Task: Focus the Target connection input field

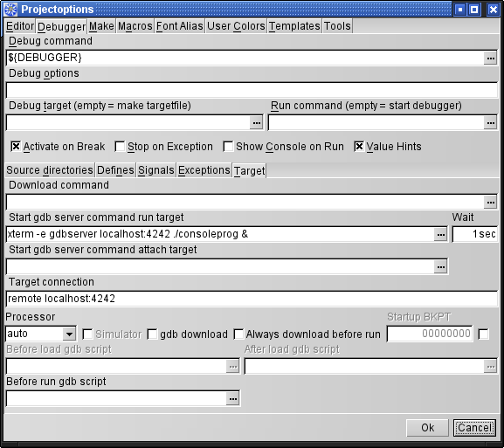Action: pyautogui.click(x=252, y=299)
